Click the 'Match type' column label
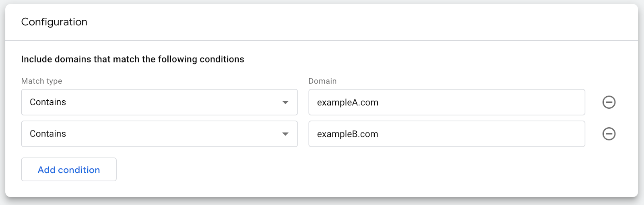Viewport: 644px width, 205px height. pos(41,81)
